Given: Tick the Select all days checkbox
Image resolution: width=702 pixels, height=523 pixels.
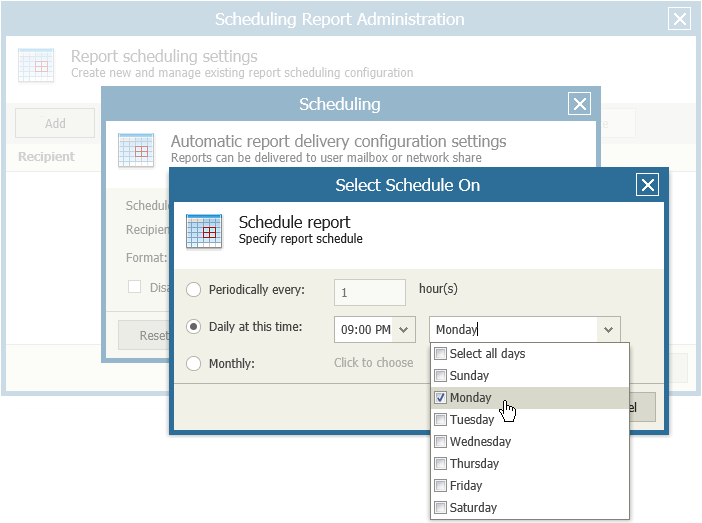Looking at the screenshot, I should point(441,354).
